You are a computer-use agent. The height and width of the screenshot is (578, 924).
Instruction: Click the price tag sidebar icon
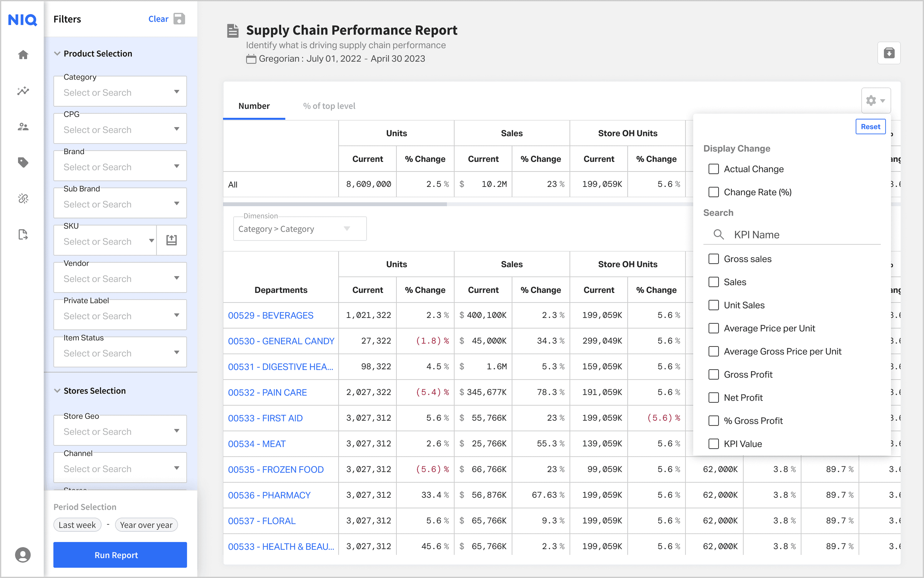[x=23, y=163]
